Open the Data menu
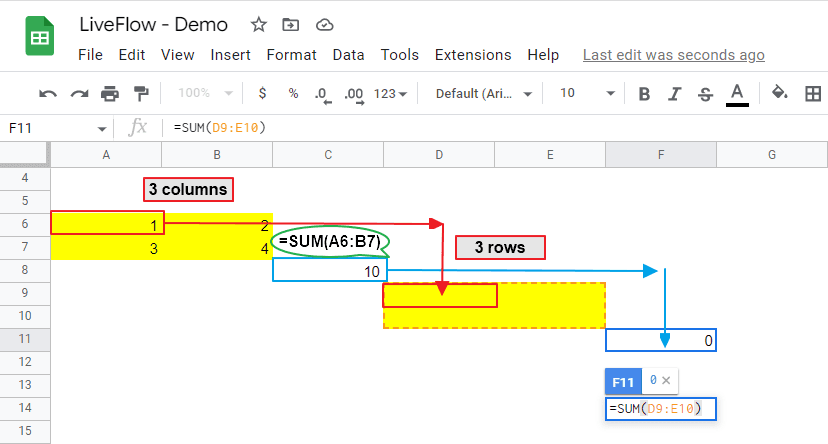Screen dimensions: 828x444 tap(349, 55)
